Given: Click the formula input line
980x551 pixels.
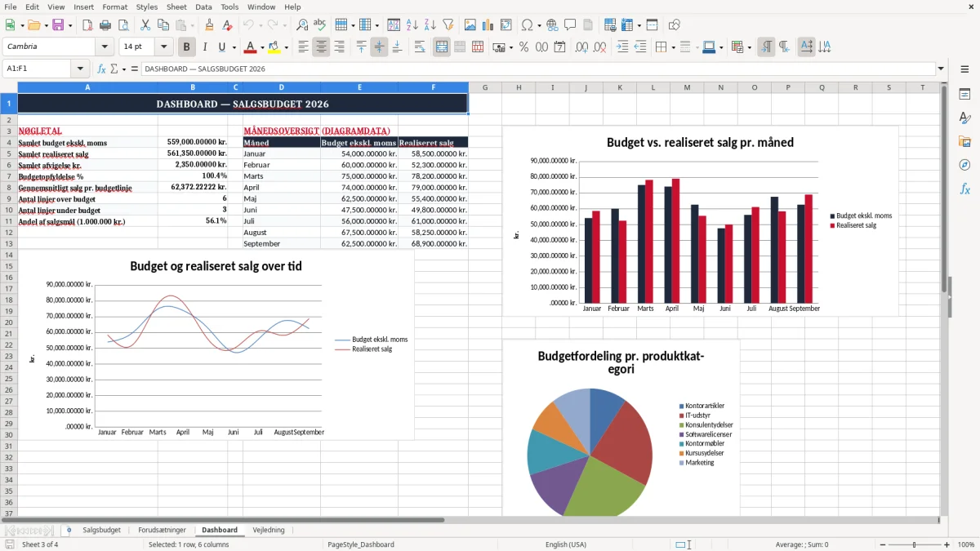Looking at the screenshot, I should click(x=537, y=69).
